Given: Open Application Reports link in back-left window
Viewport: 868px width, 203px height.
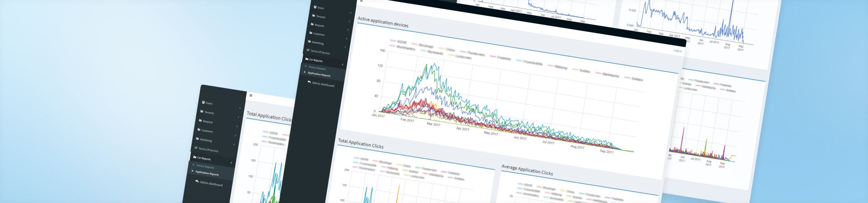Looking at the screenshot, I should [207, 173].
